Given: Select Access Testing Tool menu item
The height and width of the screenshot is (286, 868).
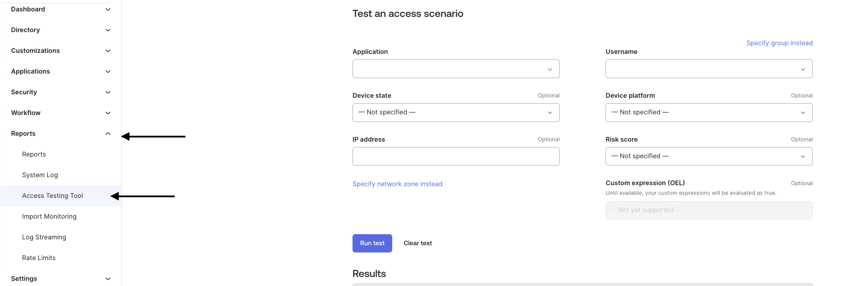Looking at the screenshot, I should coord(52,196).
